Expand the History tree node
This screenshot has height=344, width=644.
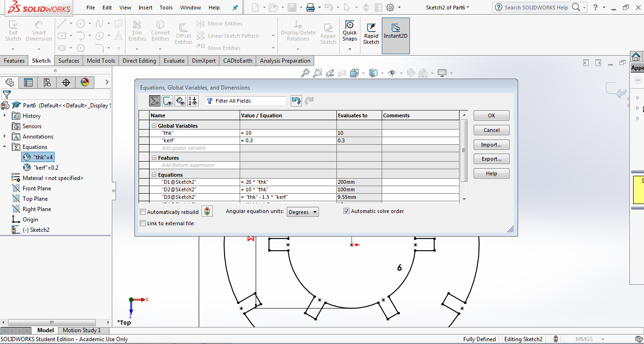[5, 116]
